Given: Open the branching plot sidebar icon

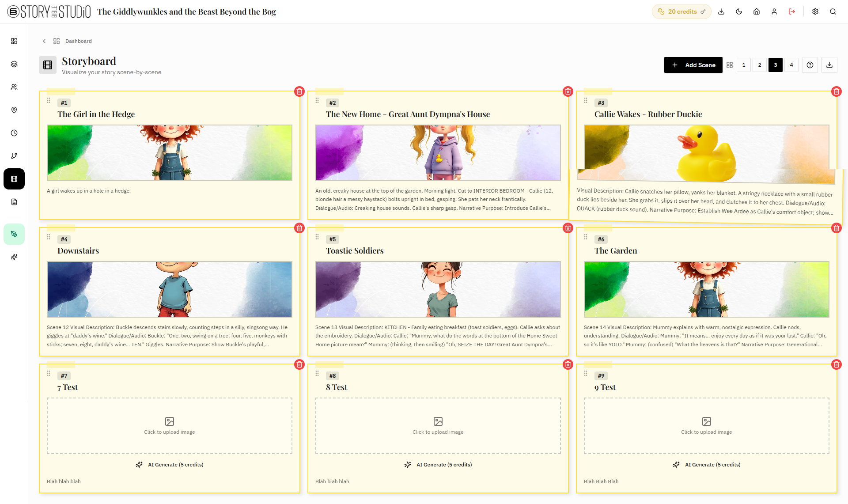Looking at the screenshot, I should pyautogui.click(x=14, y=156).
